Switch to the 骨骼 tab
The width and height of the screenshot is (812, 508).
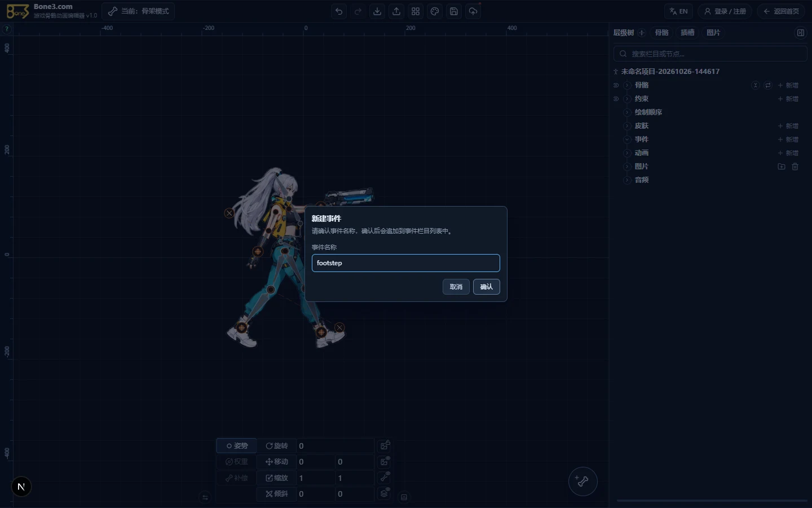pos(662,33)
